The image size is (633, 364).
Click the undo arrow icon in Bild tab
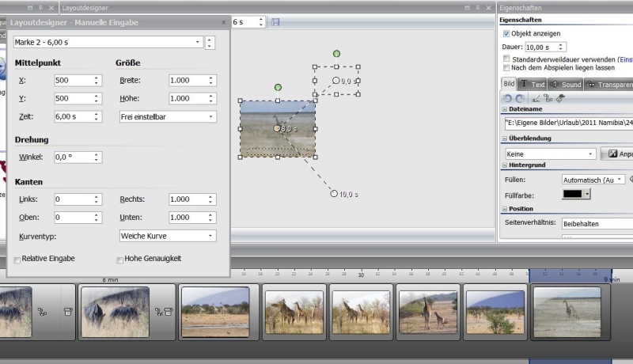[508, 98]
